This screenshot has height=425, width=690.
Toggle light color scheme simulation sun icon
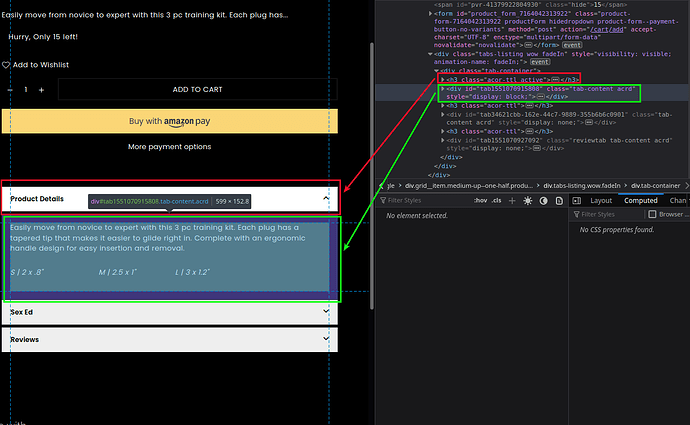[x=527, y=200]
